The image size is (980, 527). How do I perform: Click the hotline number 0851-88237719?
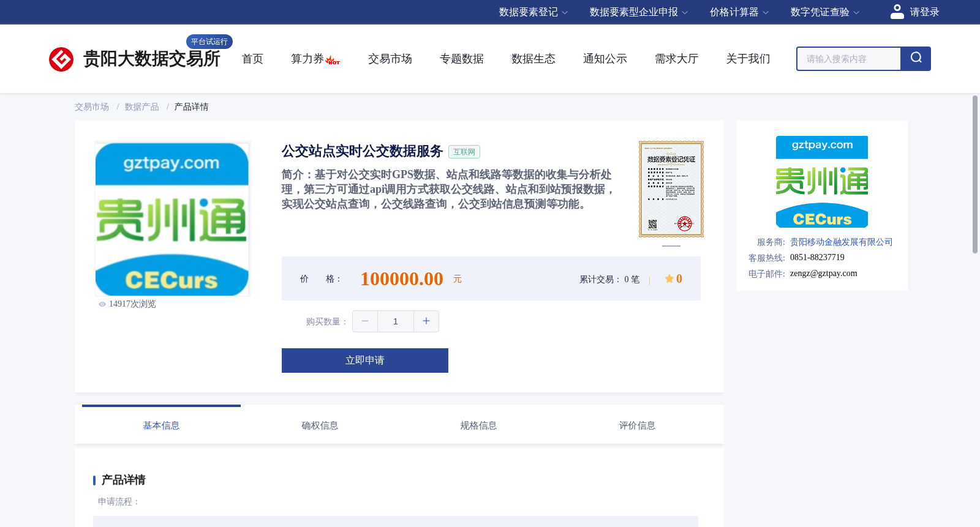(x=817, y=258)
